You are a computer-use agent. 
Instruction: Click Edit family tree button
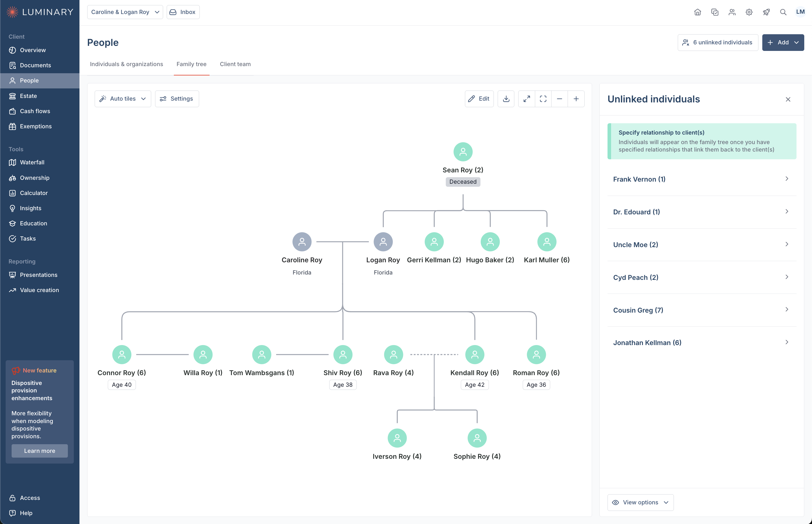(x=479, y=99)
